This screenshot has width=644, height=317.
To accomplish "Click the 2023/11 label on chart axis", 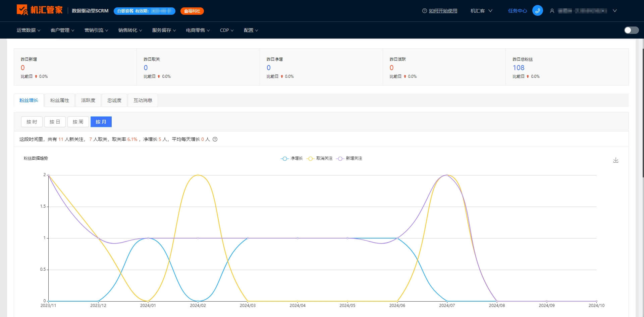I will 48,306.
